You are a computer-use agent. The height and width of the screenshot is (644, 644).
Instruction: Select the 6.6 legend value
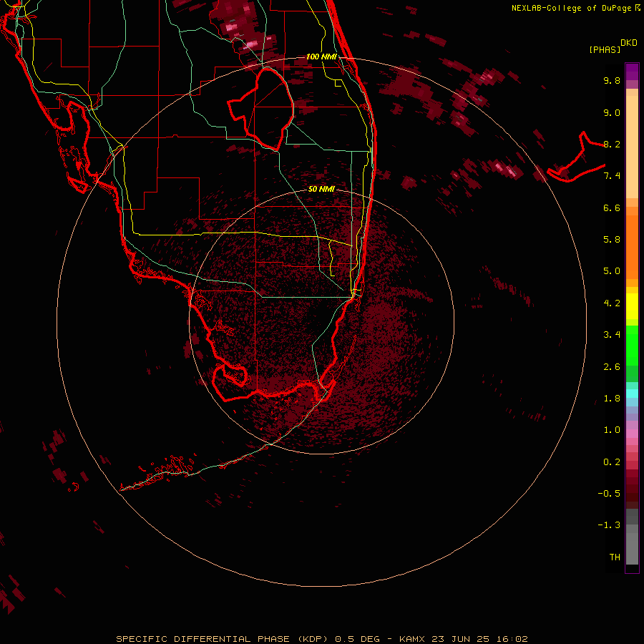pyautogui.click(x=612, y=208)
